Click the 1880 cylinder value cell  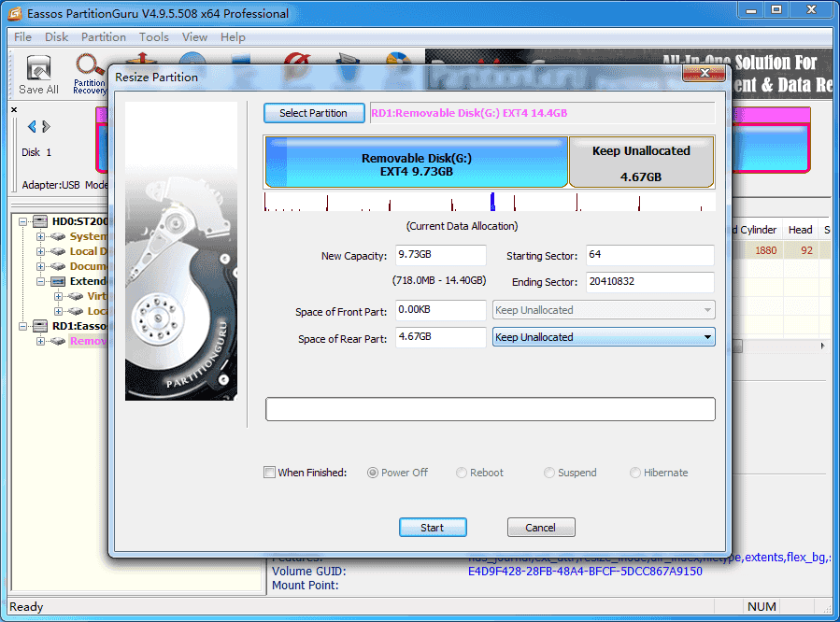click(765, 250)
